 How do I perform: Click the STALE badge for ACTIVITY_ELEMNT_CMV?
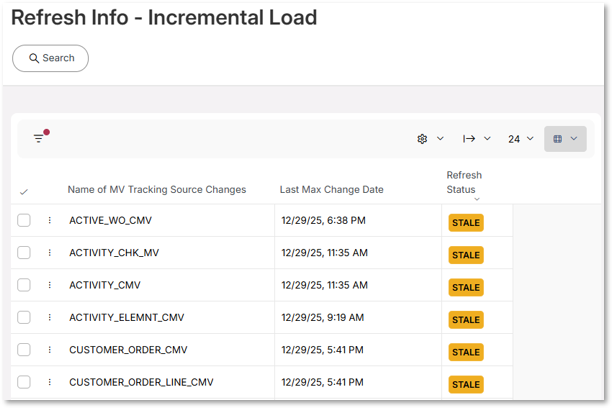[x=466, y=320]
